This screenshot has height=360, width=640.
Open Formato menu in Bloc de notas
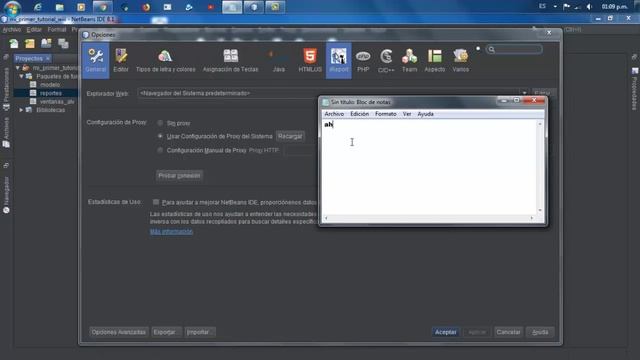(x=385, y=114)
